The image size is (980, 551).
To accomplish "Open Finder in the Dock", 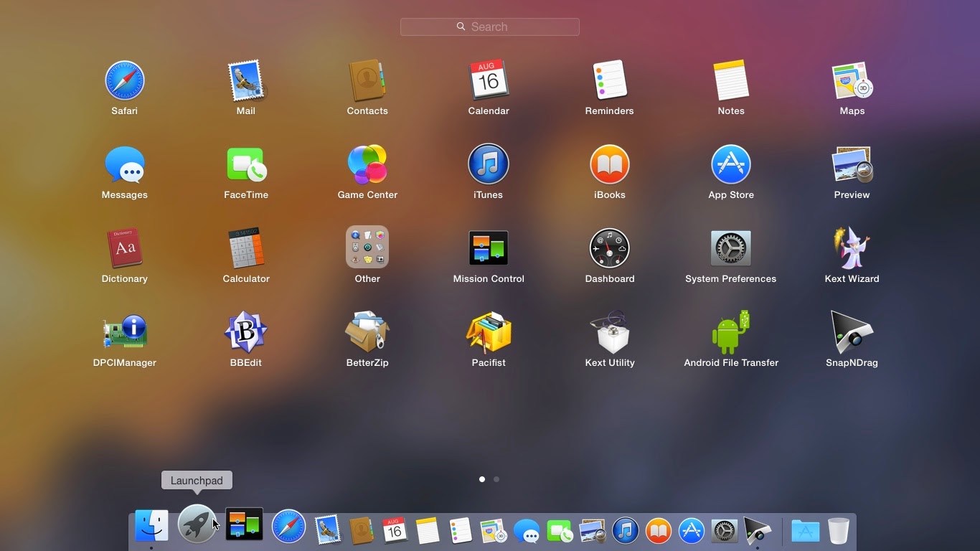I will coord(151,526).
